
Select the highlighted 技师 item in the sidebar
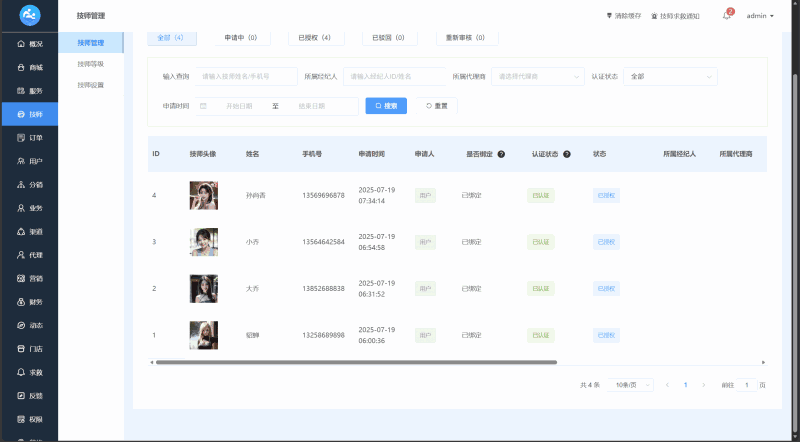[30, 114]
